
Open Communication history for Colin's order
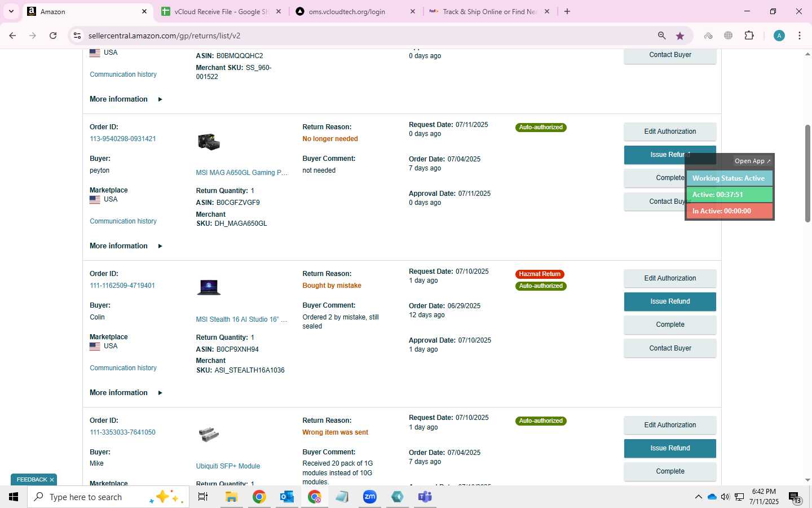[123, 368]
